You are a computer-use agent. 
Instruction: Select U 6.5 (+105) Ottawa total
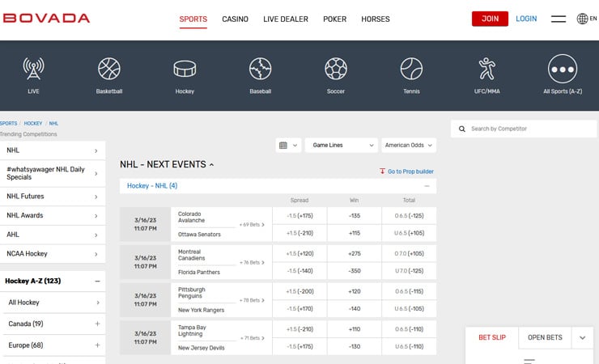coord(409,233)
